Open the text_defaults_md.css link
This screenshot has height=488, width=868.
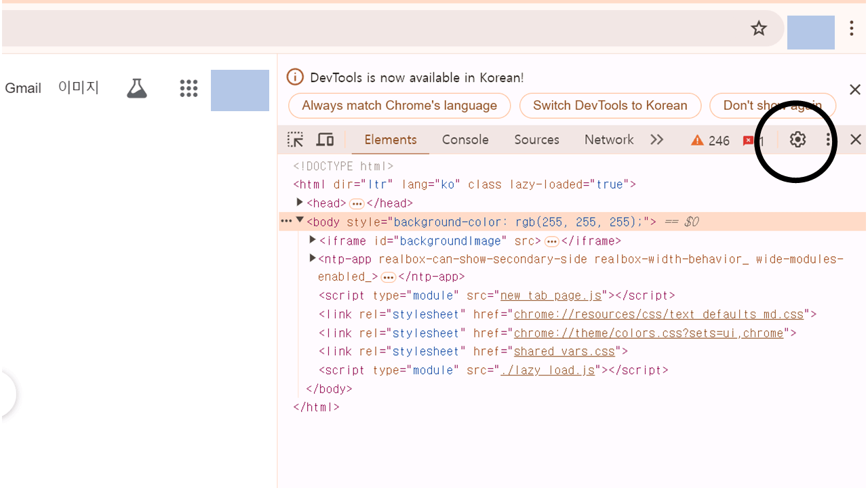pos(658,314)
